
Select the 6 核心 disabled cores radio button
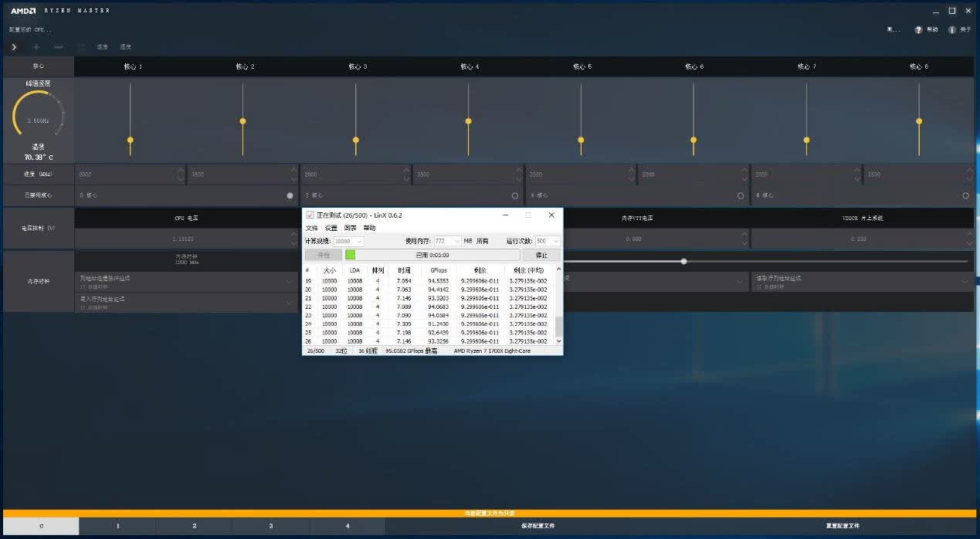(965, 195)
